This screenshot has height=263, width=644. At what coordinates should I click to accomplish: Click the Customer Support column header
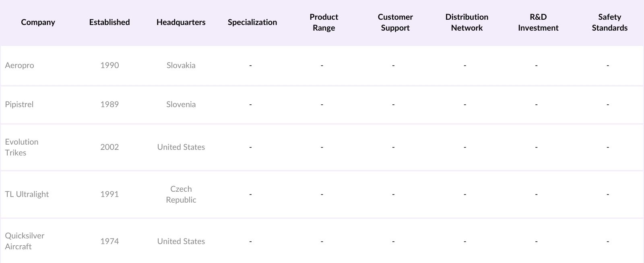pyautogui.click(x=395, y=22)
